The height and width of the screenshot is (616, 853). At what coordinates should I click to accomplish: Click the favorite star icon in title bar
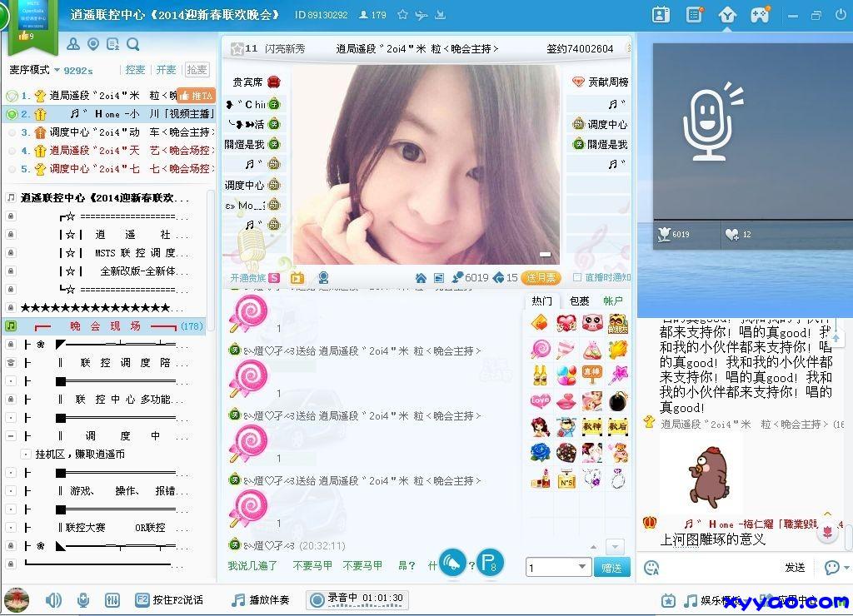(x=403, y=15)
